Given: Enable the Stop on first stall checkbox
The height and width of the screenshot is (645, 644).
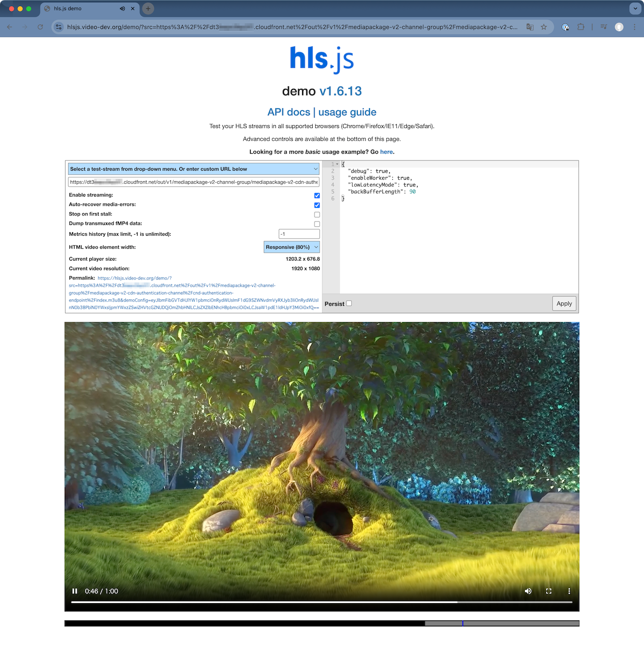Looking at the screenshot, I should (317, 215).
